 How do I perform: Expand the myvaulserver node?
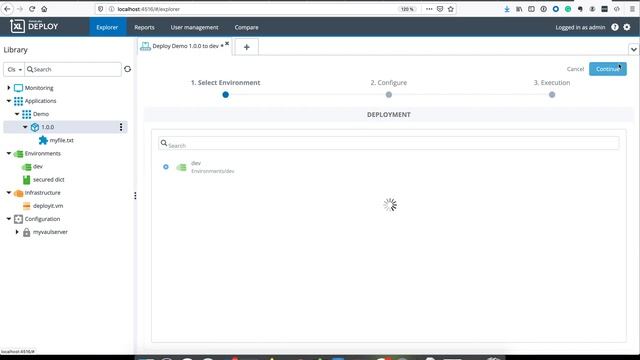tap(17, 232)
